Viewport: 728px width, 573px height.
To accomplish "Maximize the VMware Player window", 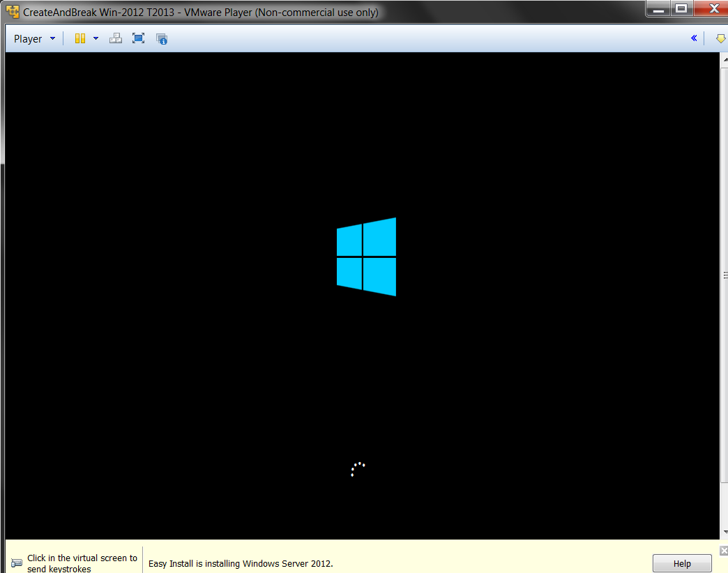I will coord(681,10).
